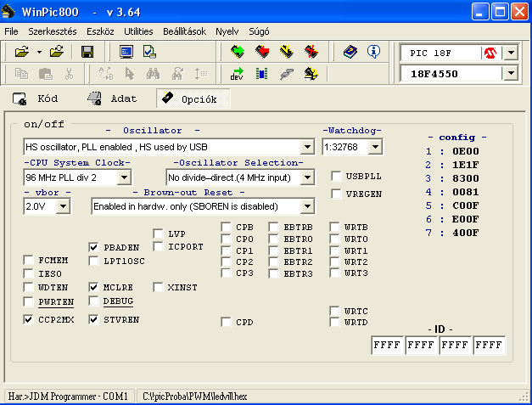Click the grayed-out paste icon

click(x=46, y=74)
